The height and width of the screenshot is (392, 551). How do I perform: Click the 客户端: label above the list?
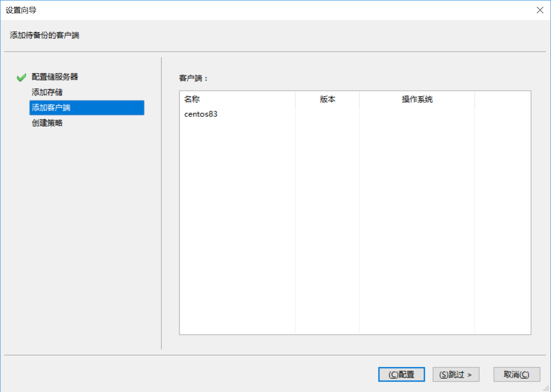193,78
